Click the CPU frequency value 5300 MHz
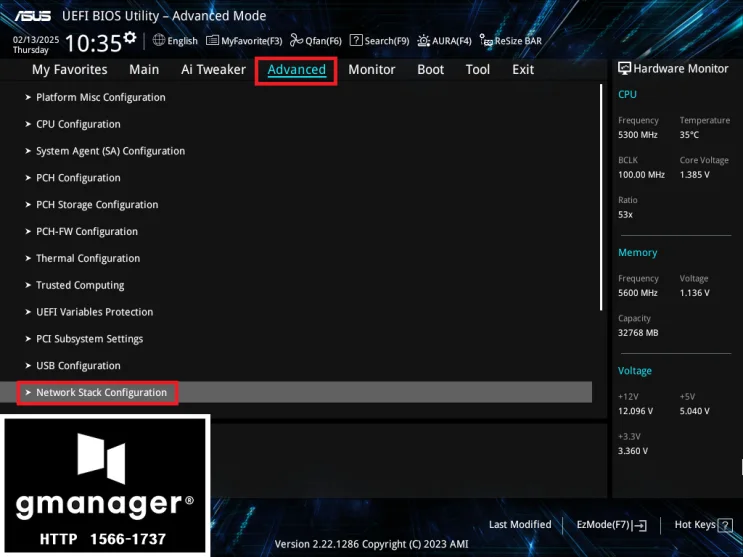The image size is (743, 557). tap(637, 135)
